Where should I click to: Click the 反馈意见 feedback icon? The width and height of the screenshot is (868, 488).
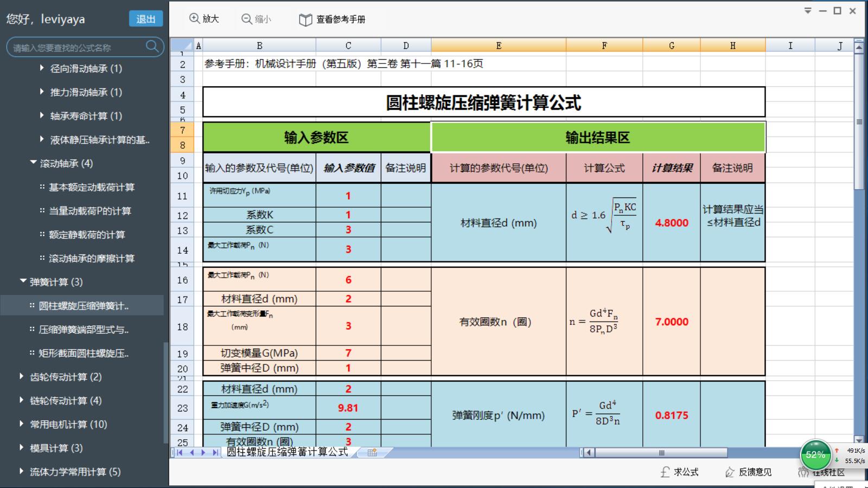pyautogui.click(x=730, y=472)
